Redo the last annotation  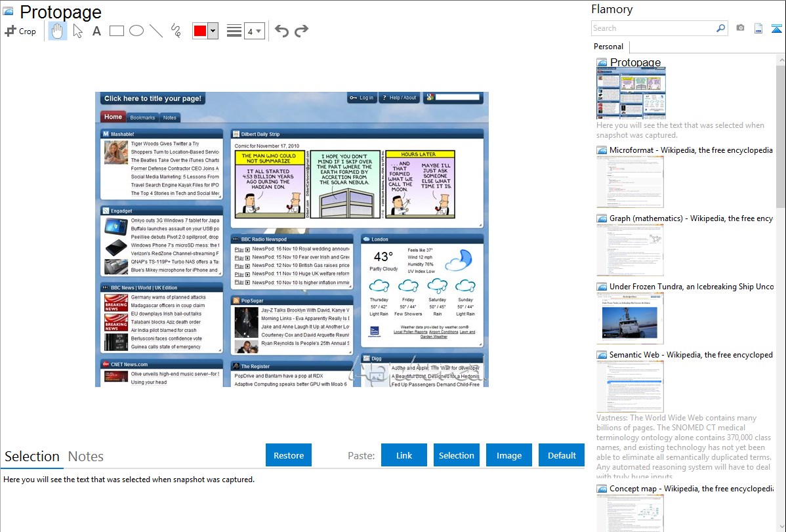(x=301, y=31)
